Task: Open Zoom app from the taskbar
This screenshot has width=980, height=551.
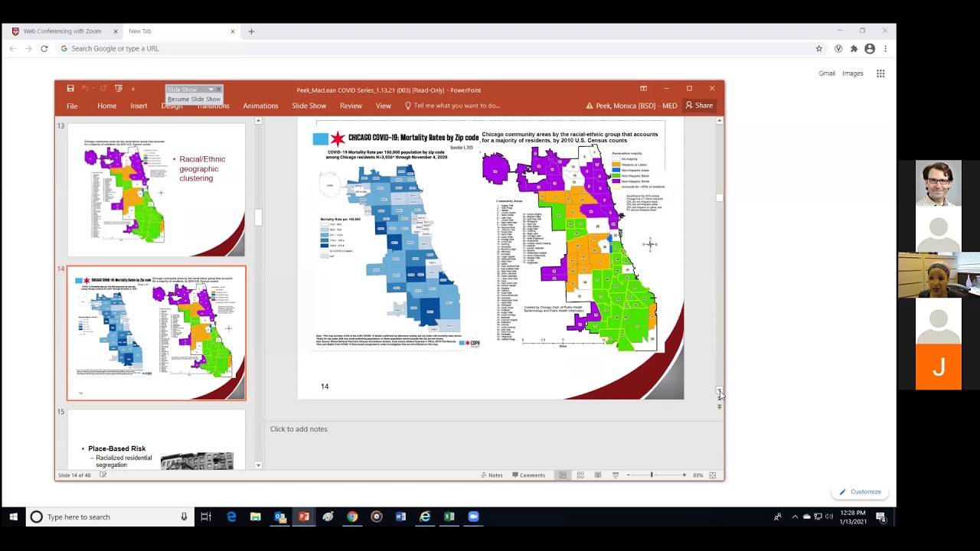Action: (473, 517)
